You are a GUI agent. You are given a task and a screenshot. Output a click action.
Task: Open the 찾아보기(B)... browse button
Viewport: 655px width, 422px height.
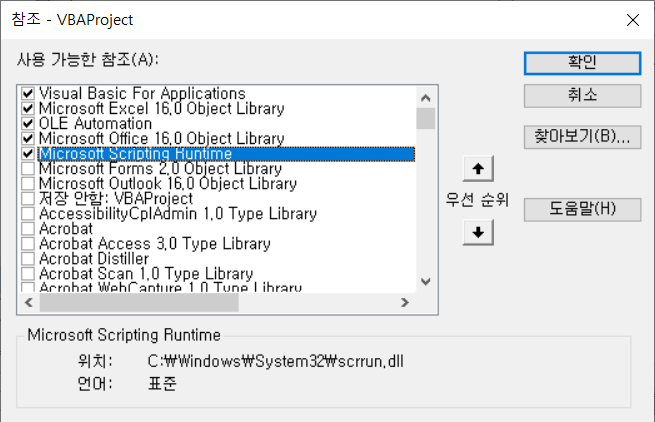click(x=582, y=137)
